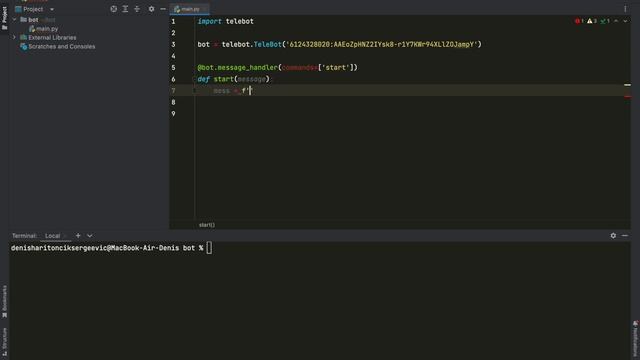
Task: Click the green typo indicator count
Action: (x=605, y=21)
